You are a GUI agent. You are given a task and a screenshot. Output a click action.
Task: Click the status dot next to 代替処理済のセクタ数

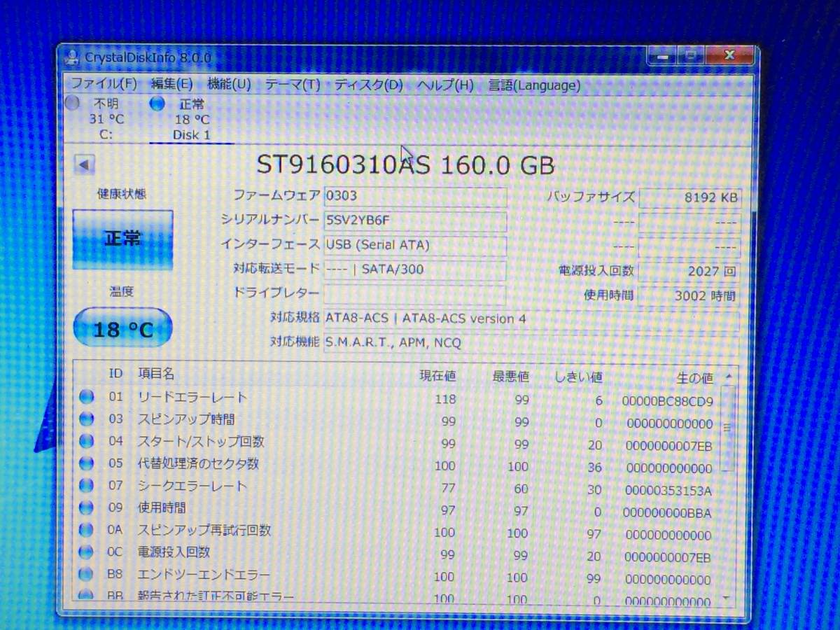86,463
